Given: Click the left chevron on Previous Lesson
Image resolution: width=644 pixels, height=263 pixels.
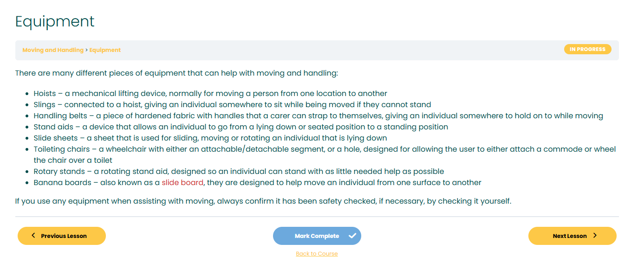Looking at the screenshot, I should click(x=33, y=236).
